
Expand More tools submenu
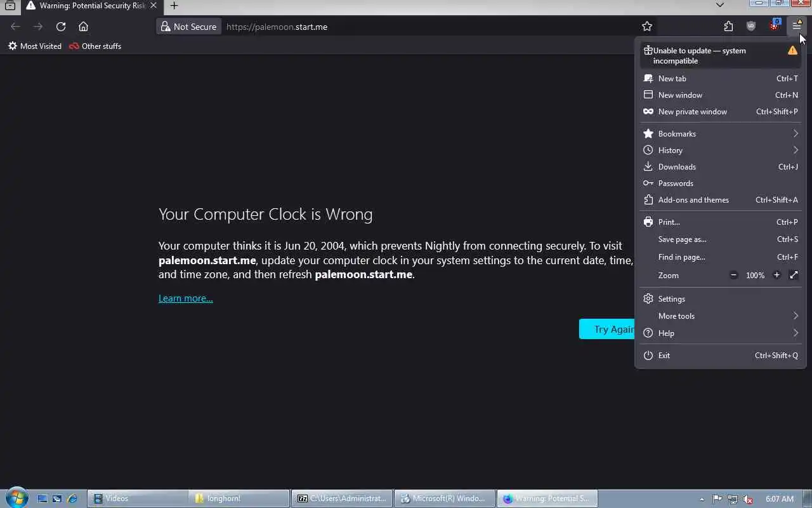(721, 316)
